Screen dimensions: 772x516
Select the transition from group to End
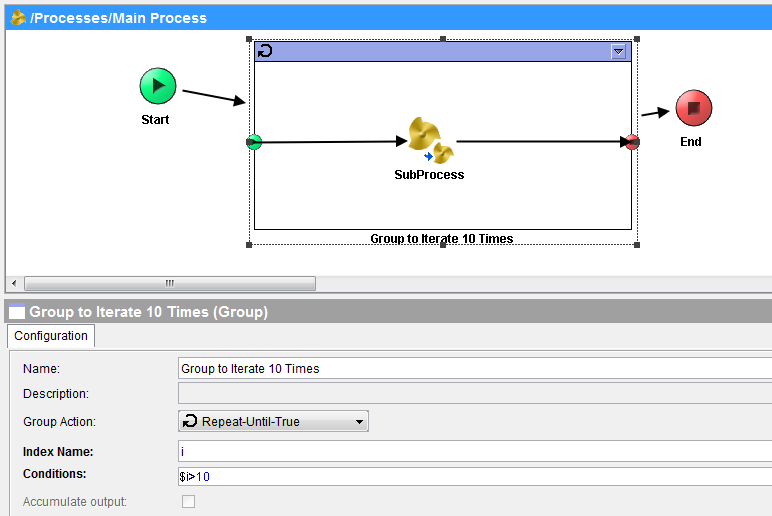click(x=655, y=113)
